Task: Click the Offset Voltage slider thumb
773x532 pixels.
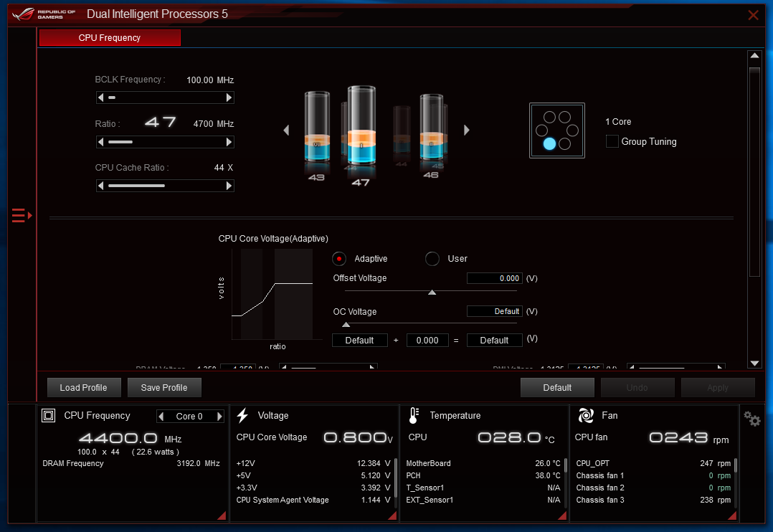Action: coord(432,293)
